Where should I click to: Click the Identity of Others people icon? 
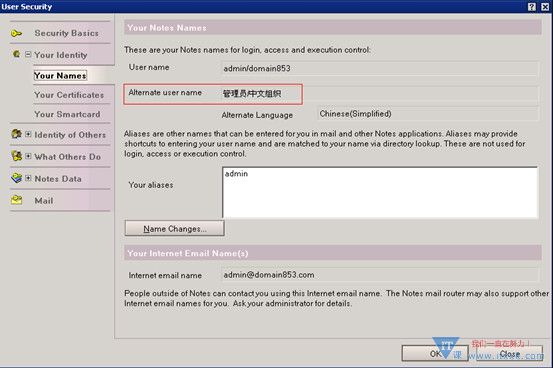[16, 134]
